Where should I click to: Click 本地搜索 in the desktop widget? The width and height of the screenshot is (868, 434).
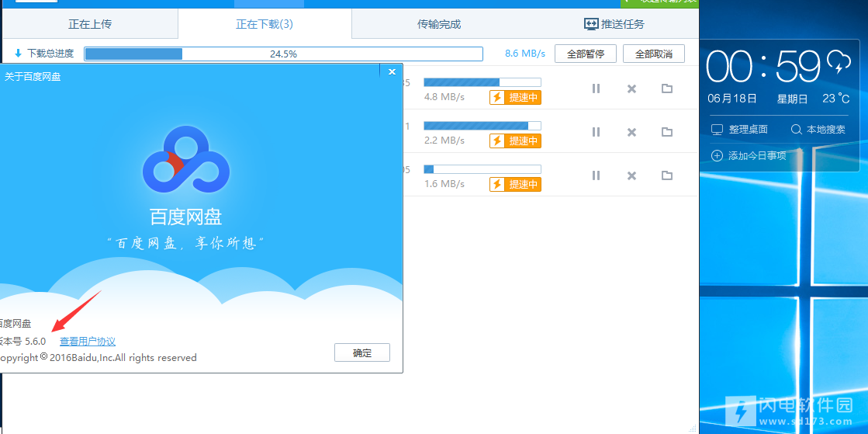pos(825,130)
